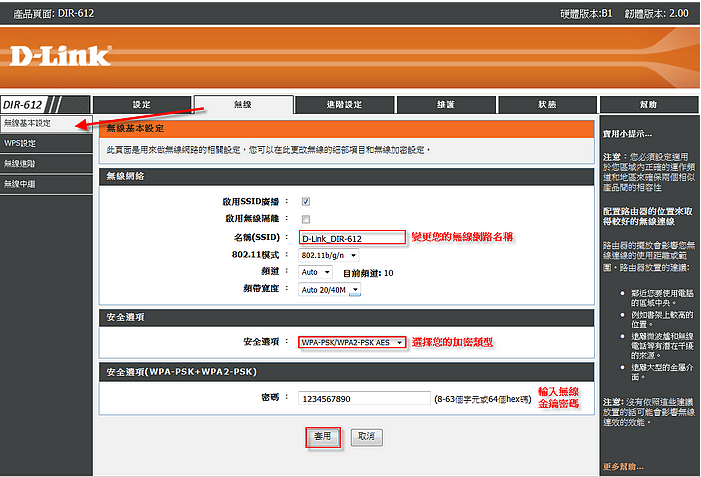Click the 安全選項(WPA-PSK+WPA2-PSK) section header

[346, 372]
